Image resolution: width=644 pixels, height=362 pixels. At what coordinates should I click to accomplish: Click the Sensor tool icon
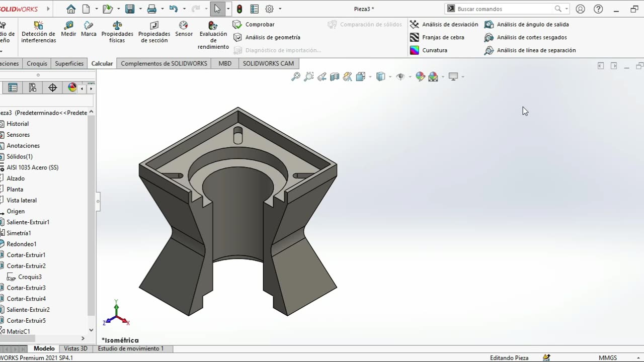[x=184, y=29]
